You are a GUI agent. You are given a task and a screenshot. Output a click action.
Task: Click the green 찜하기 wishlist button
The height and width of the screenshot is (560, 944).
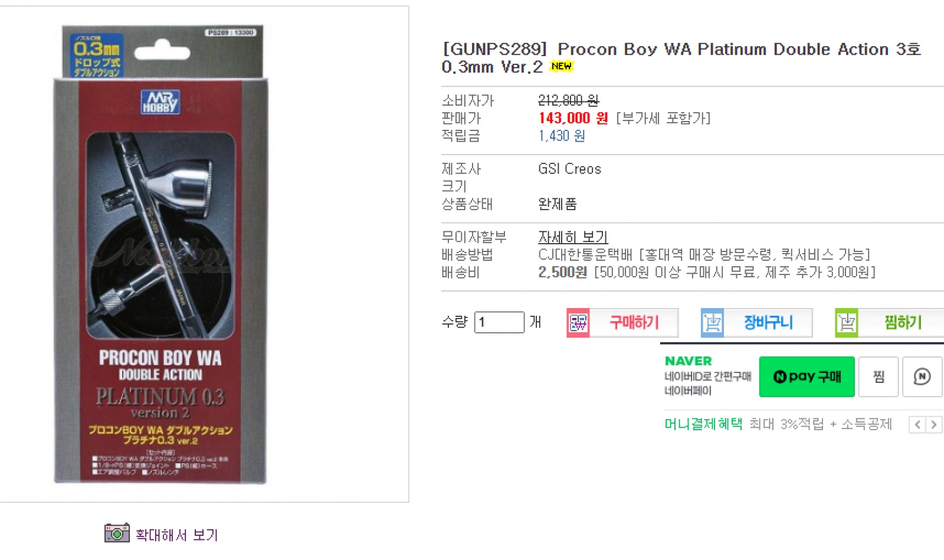coord(890,323)
